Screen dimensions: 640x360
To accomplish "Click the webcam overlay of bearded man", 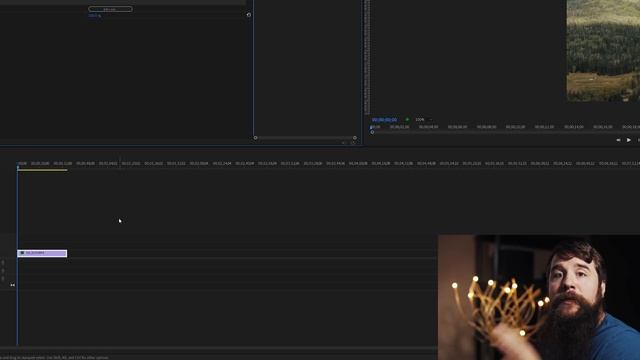I will (x=539, y=297).
